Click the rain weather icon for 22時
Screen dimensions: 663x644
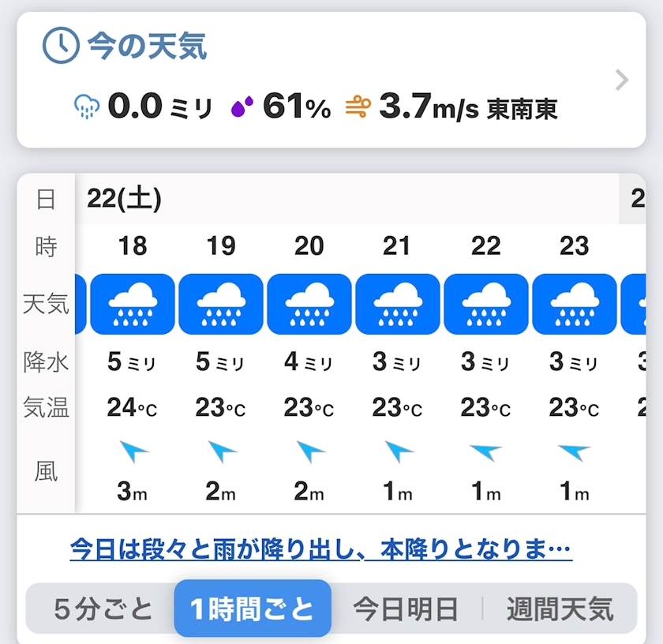(x=486, y=304)
